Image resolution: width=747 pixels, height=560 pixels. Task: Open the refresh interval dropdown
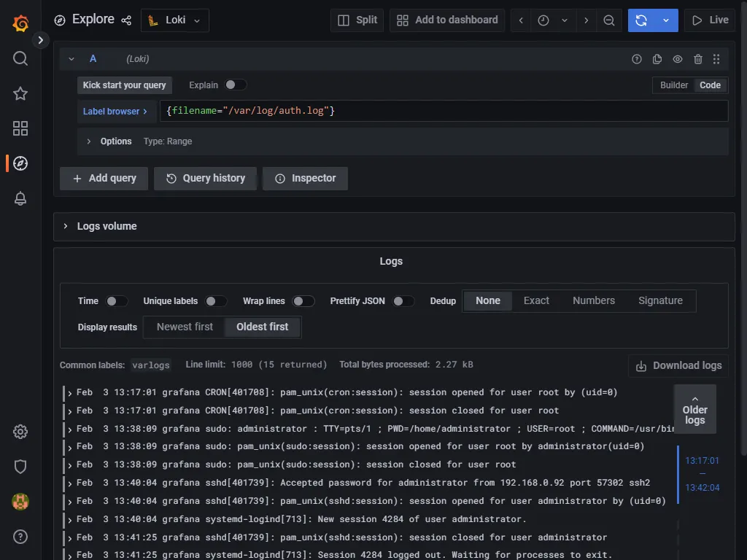tap(666, 20)
